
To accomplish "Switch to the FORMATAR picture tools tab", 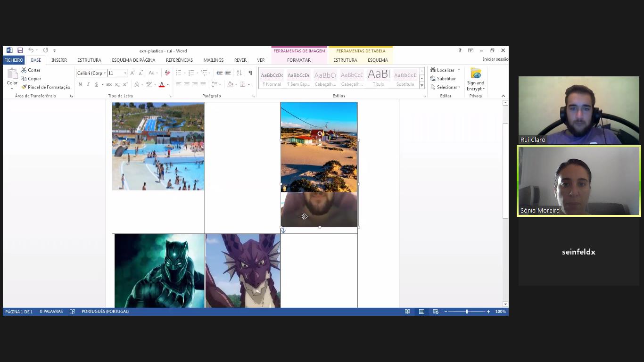I will 299,60.
